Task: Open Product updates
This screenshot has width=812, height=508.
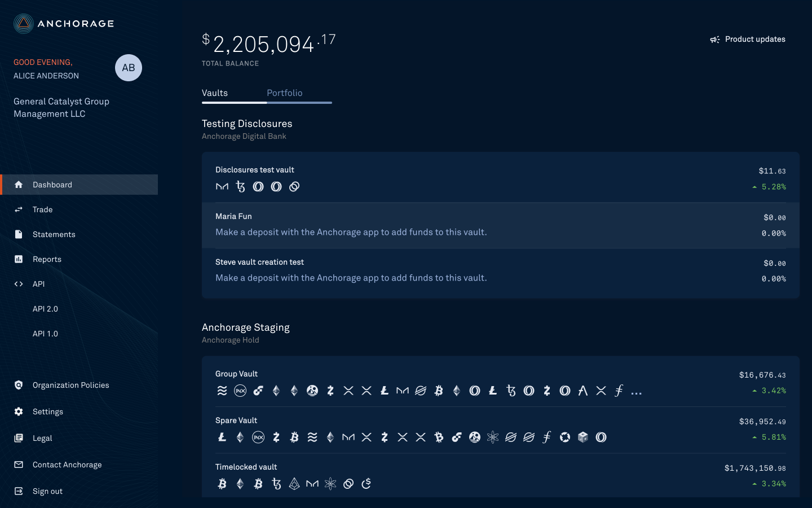Action: tap(748, 39)
